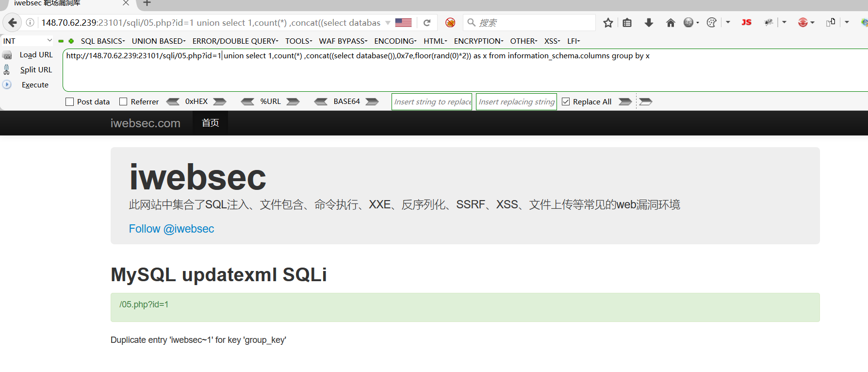
Task: Click the red blocked-bug extension icon
Action: click(x=450, y=23)
